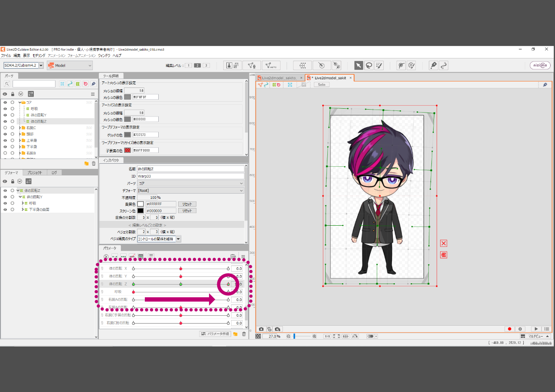Select the brush selection tool
This screenshot has width=555, height=392.
point(379,65)
